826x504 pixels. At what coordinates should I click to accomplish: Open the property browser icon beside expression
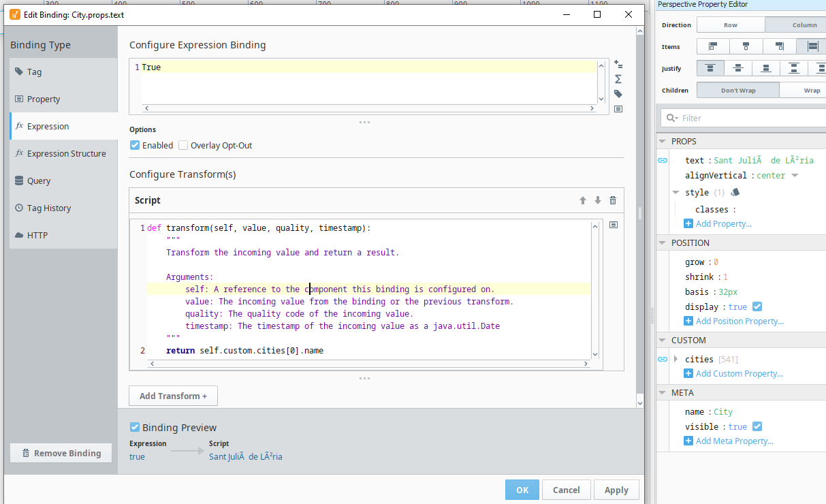[618, 109]
